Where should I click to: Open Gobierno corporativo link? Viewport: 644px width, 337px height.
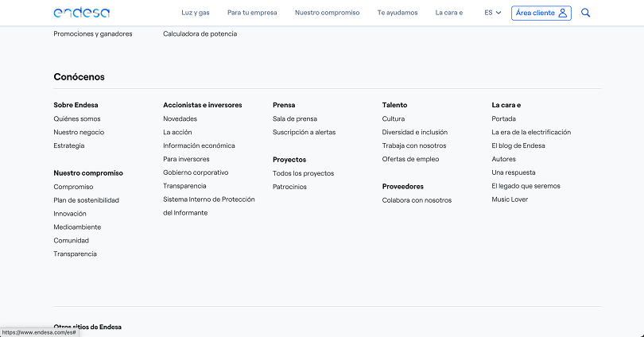[196, 172]
